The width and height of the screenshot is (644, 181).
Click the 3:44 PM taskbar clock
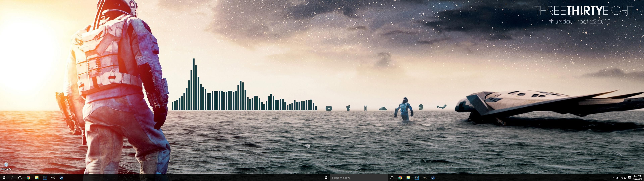point(637,178)
